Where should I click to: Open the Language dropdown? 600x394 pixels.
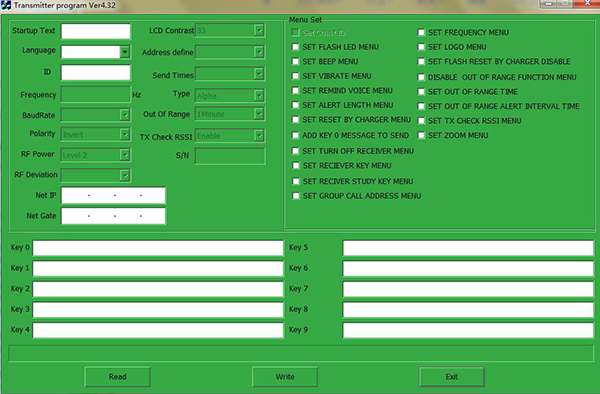tap(125, 52)
